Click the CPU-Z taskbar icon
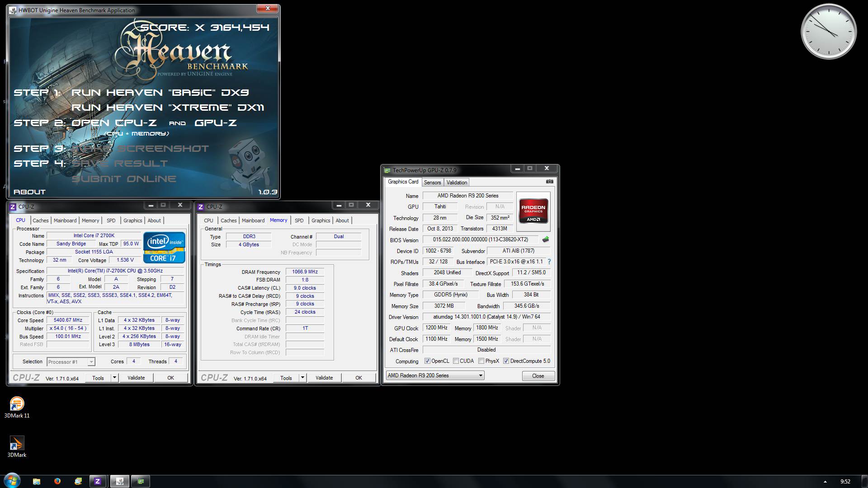Viewport: 868px width, 488px height. [97, 481]
